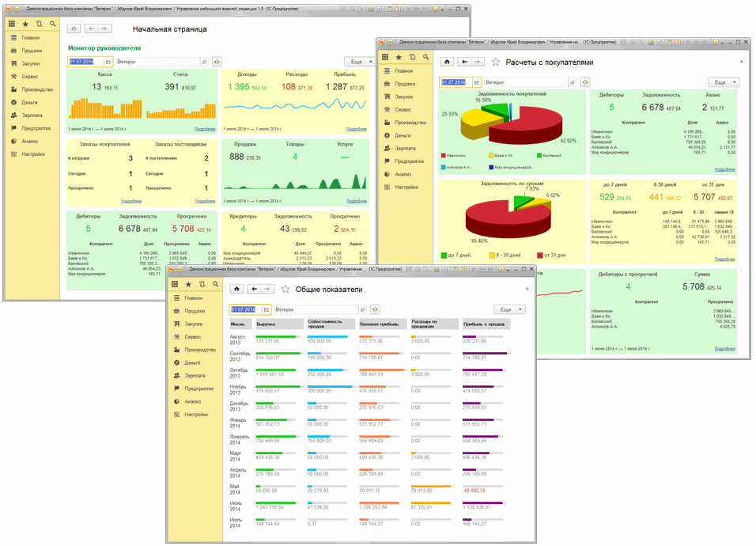The width and height of the screenshot is (756, 546).
Task: Go home in Начальная страница window
Action: point(74,29)
